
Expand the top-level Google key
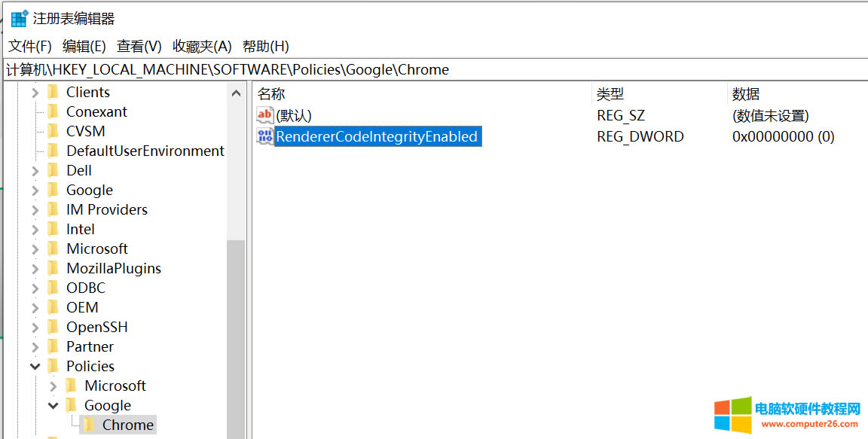[35, 191]
